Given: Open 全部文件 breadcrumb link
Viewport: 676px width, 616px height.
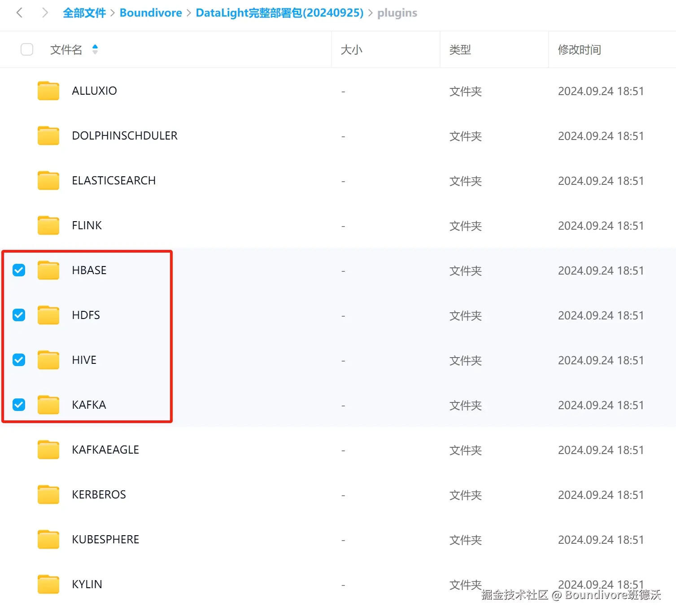Looking at the screenshot, I should (84, 13).
